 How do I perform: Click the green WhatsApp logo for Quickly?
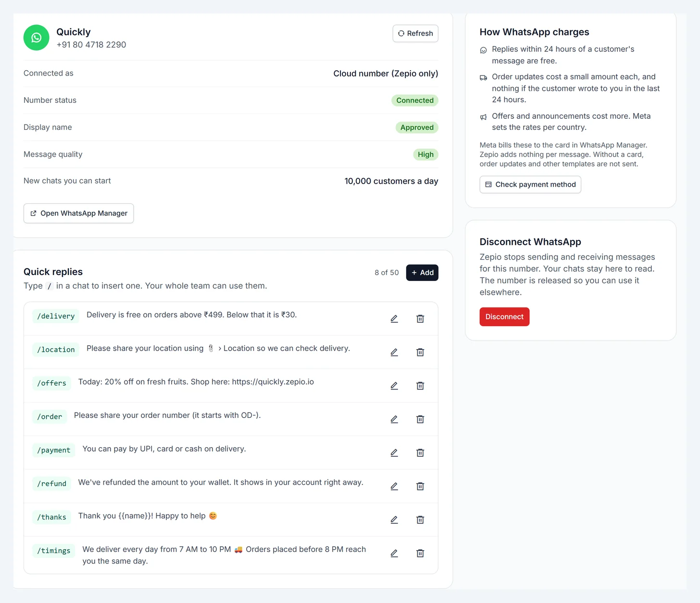(36, 38)
